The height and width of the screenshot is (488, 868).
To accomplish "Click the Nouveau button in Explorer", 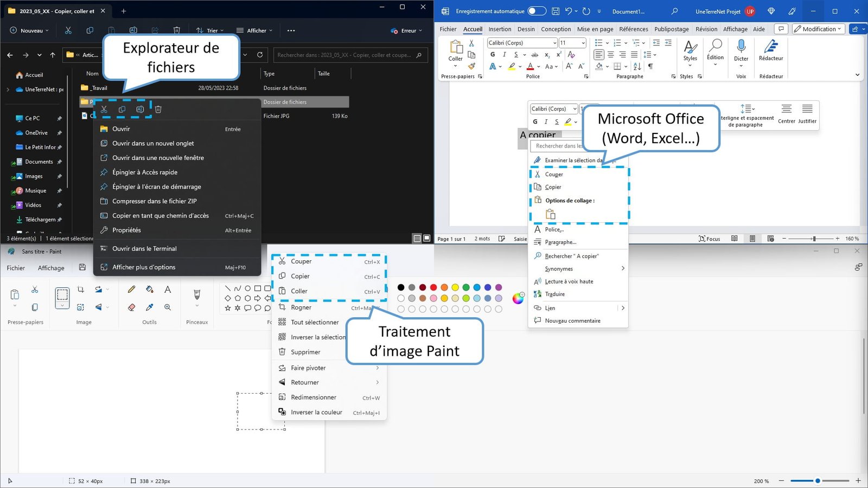I will pos(28,30).
